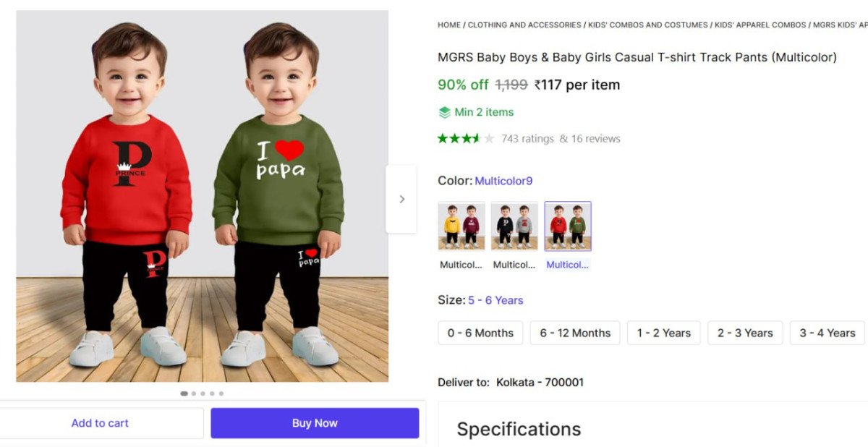Open CLOTHING AND ACCESSORIES breadcrumb
The height and width of the screenshot is (447, 868).
[x=524, y=25]
